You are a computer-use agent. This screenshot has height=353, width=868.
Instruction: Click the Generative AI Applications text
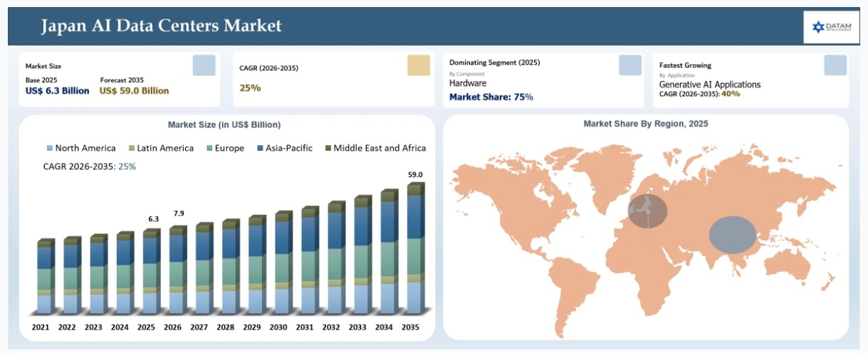coord(710,84)
